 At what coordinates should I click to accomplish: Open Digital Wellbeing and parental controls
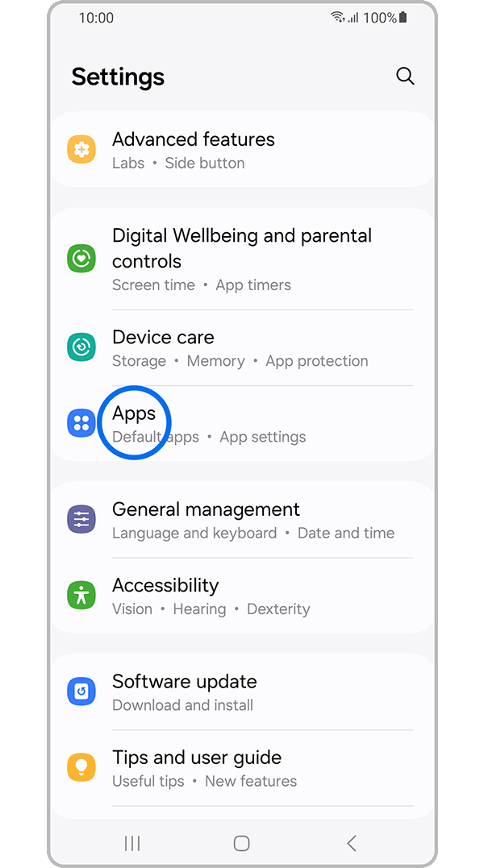(242, 259)
